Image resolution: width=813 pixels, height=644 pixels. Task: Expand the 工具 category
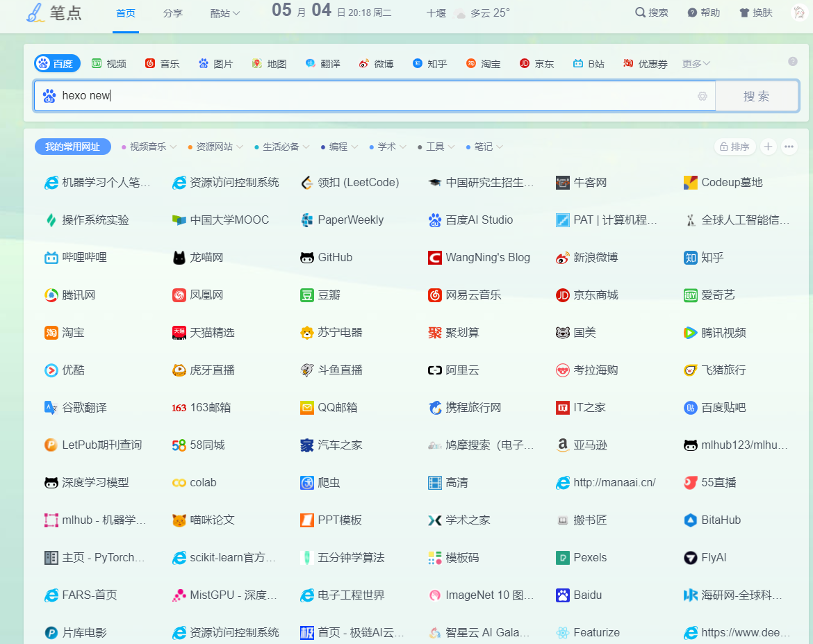pyautogui.click(x=436, y=147)
